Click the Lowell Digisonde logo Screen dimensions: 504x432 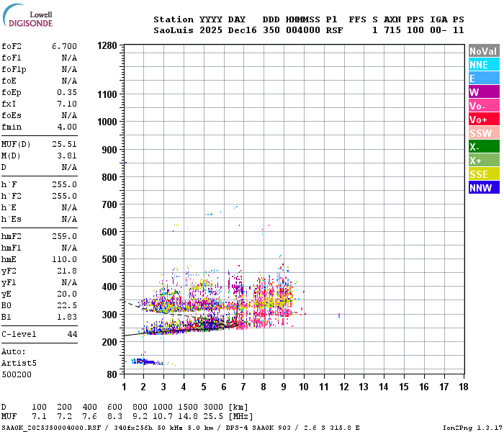[27, 16]
